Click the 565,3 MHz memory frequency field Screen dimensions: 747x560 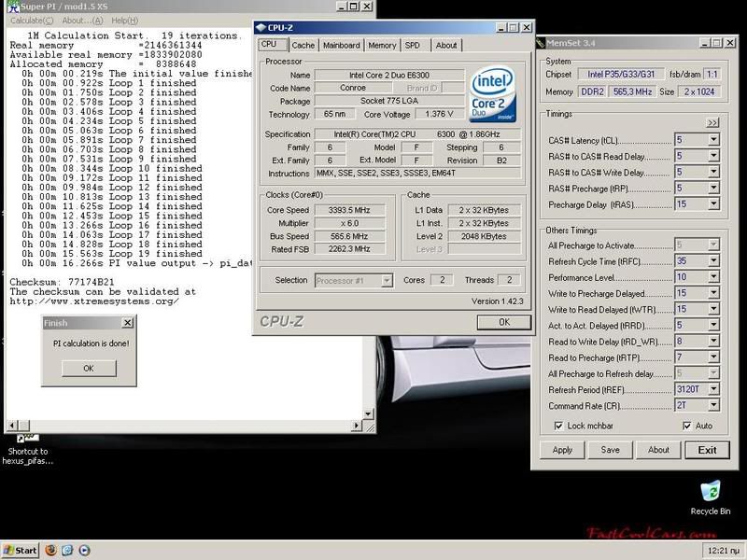[632, 91]
